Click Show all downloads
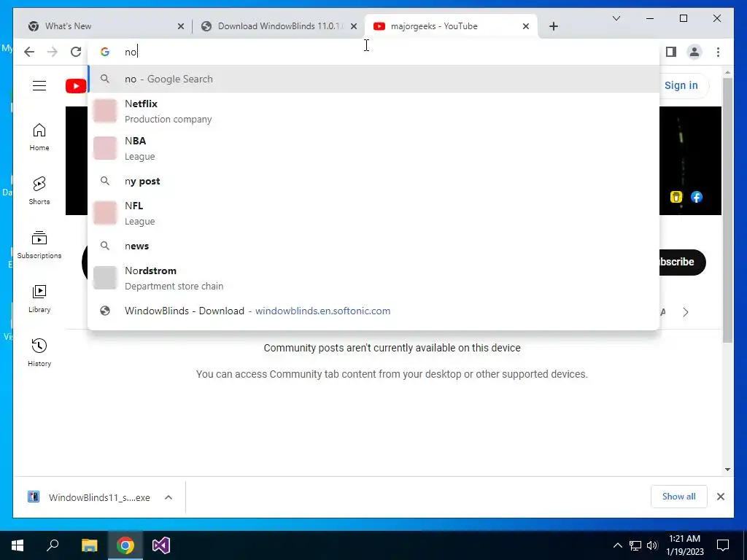The width and height of the screenshot is (747, 560). pyautogui.click(x=678, y=496)
